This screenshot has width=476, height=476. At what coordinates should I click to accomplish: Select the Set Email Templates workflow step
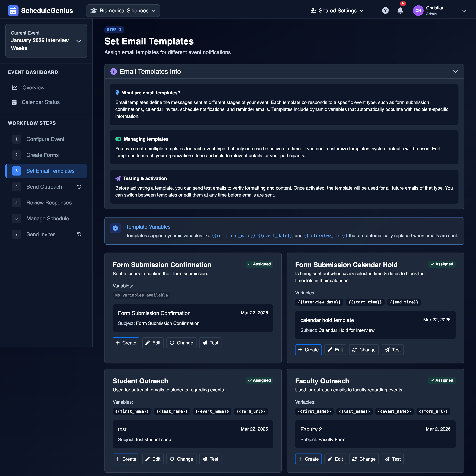50,171
